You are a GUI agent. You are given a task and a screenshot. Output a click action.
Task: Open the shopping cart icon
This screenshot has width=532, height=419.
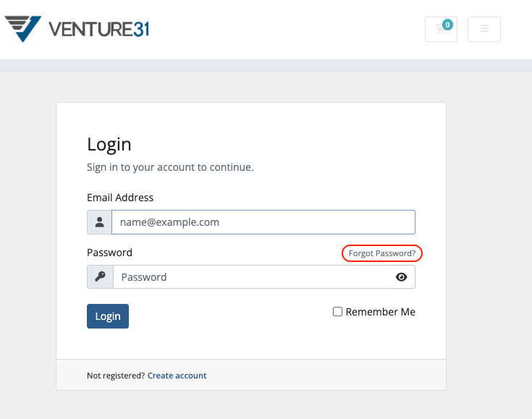pyautogui.click(x=441, y=29)
